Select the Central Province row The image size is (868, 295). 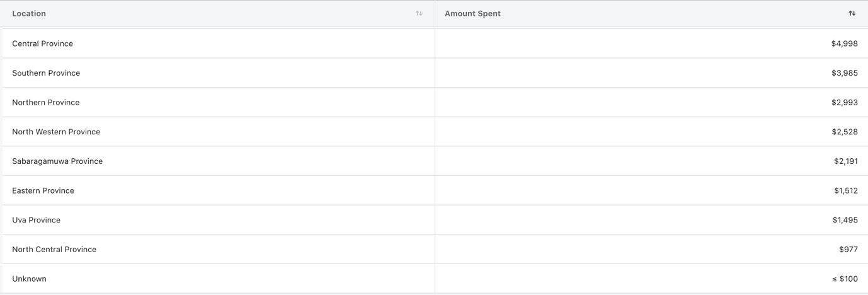tap(435, 43)
